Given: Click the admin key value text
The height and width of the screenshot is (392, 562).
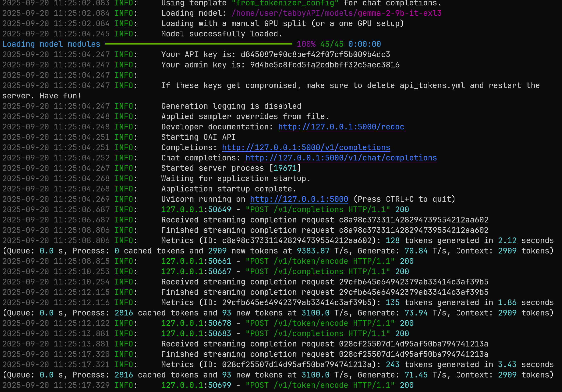Looking at the screenshot, I should (x=324, y=65).
